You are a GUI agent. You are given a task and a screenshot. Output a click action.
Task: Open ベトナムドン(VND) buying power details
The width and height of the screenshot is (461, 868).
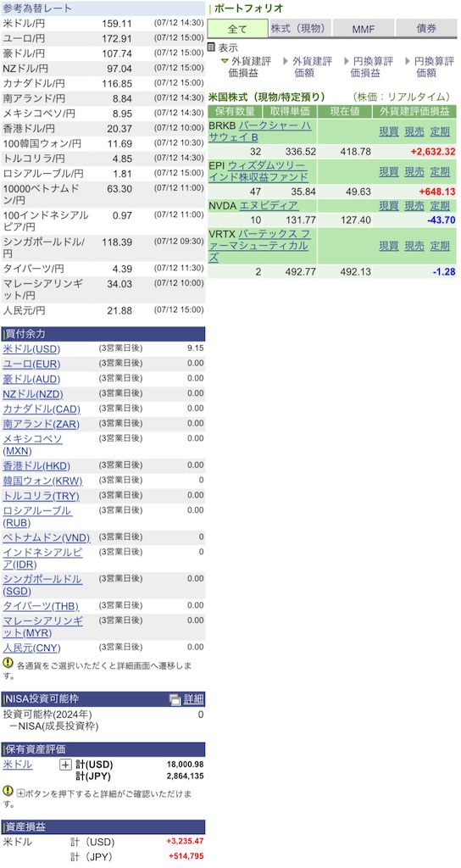[x=47, y=537]
